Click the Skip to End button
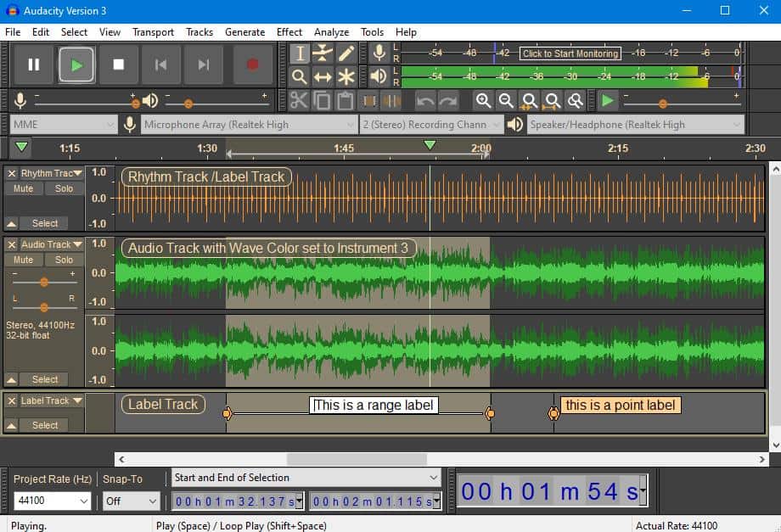 click(204, 64)
